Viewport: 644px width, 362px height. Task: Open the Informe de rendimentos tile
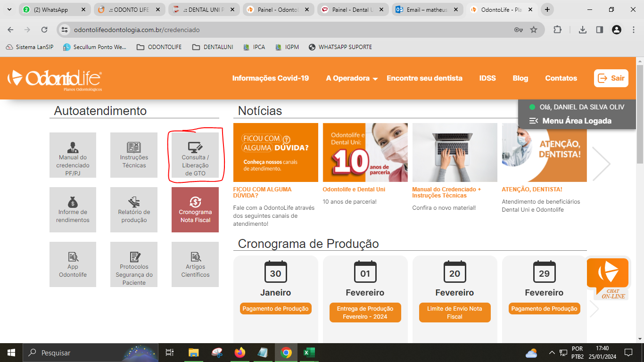pyautogui.click(x=73, y=210)
